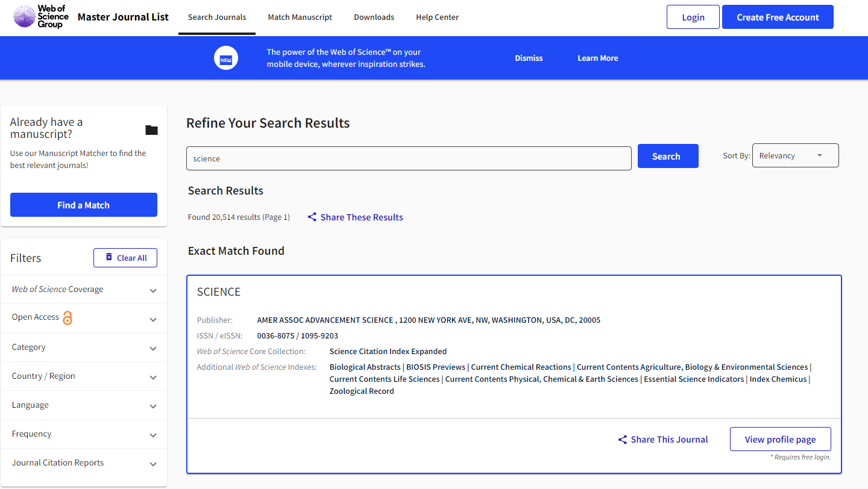Click the AMER ASSOC ADVANCEMENT SCIENCE publisher text
868x489 pixels.
click(325, 320)
